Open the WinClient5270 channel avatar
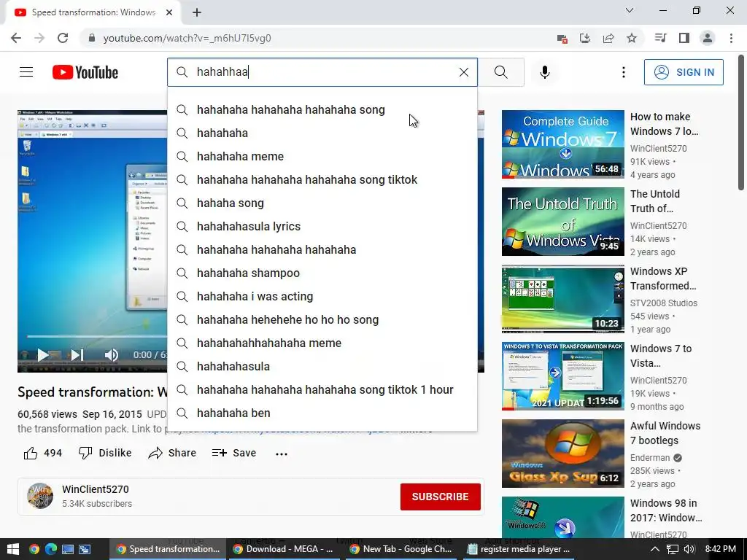This screenshot has width=747, height=560. pos(40,496)
